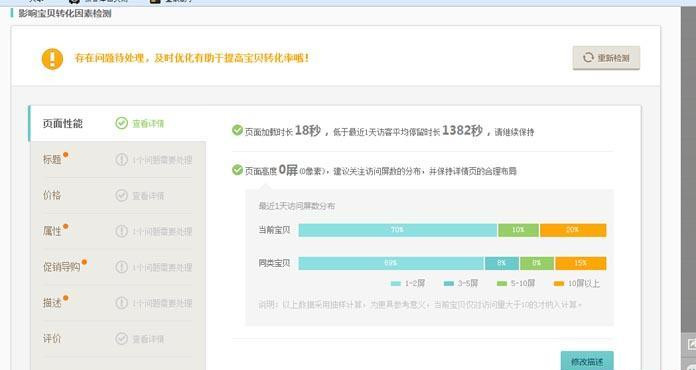This screenshot has height=370, width=696.
Task: Click the exclamation icon in 促销导购 row
Action: click(122, 267)
